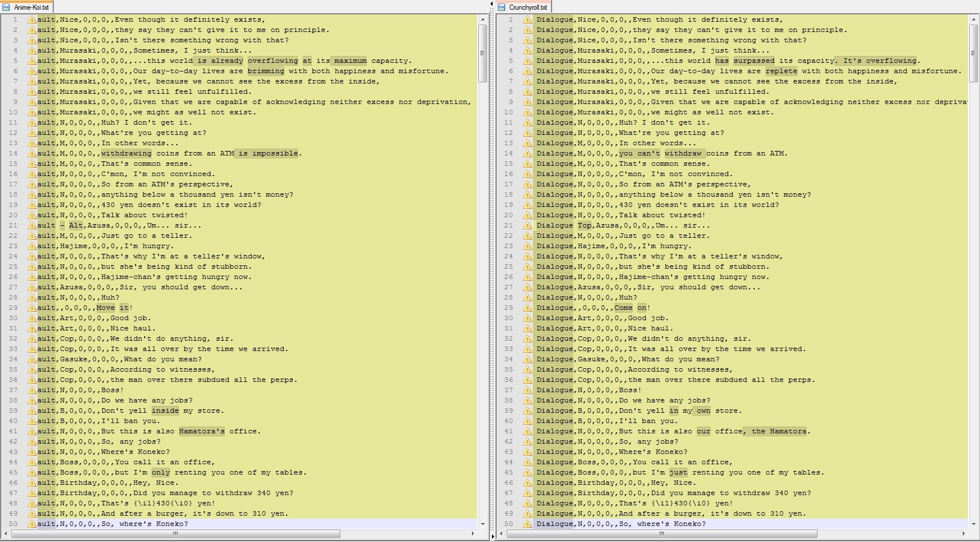The image size is (980, 542).
Task: Click 'you can't' in Crunchyroll line 14
Action: tap(640, 153)
